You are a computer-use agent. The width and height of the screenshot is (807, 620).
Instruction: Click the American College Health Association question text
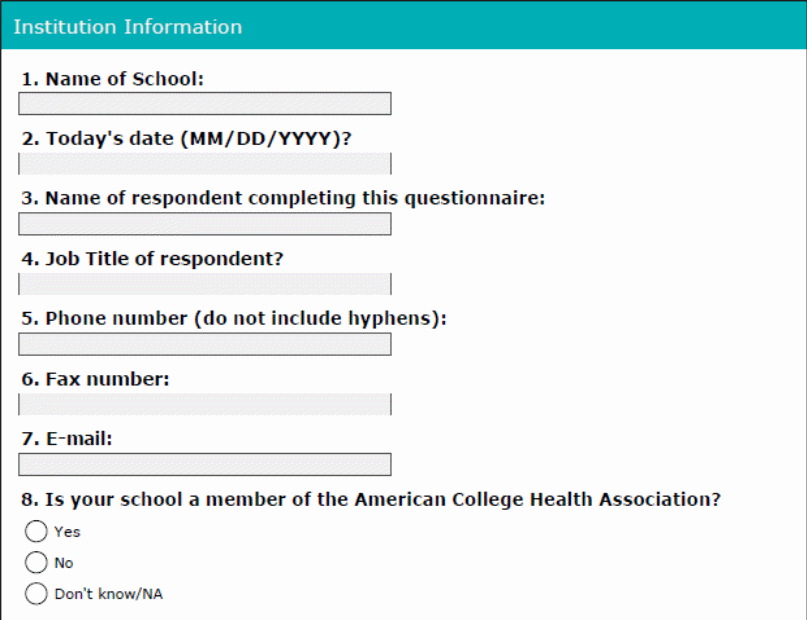[x=370, y=499]
